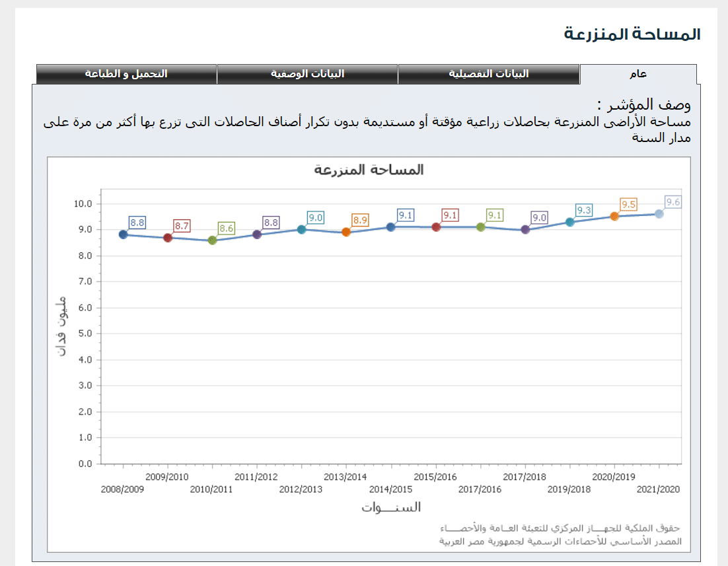The height and width of the screenshot is (566, 728).
Task: Open the البيانات الوصفية tab
Action: (307, 74)
